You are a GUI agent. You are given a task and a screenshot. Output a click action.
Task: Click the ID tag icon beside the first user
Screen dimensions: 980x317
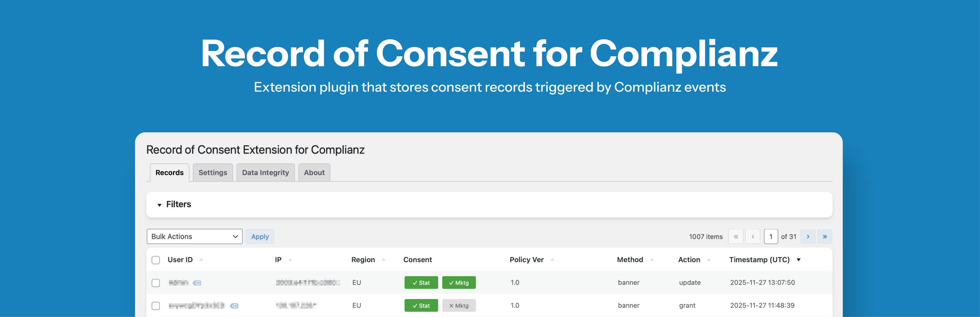pyautogui.click(x=197, y=283)
